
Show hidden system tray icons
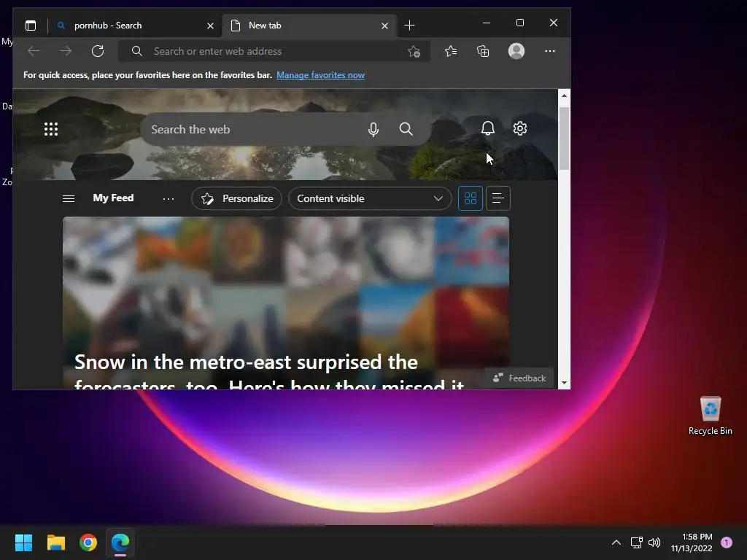click(616, 542)
